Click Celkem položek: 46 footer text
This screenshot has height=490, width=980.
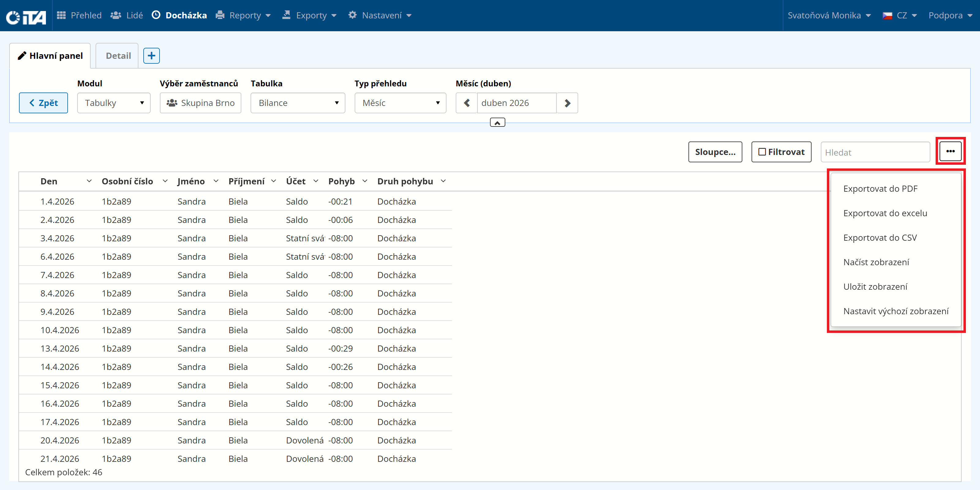63,472
